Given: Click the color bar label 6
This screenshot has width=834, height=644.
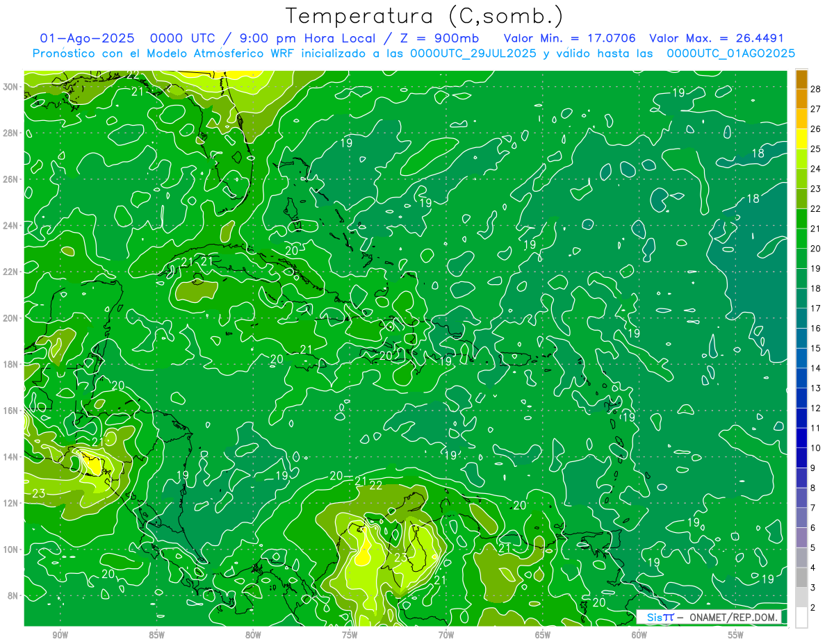Looking at the screenshot, I should (813, 528).
